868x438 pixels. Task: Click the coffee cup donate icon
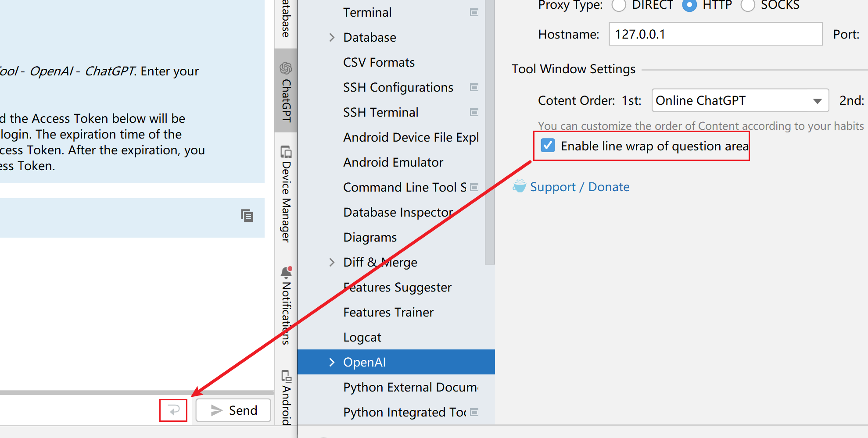pos(519,186)
